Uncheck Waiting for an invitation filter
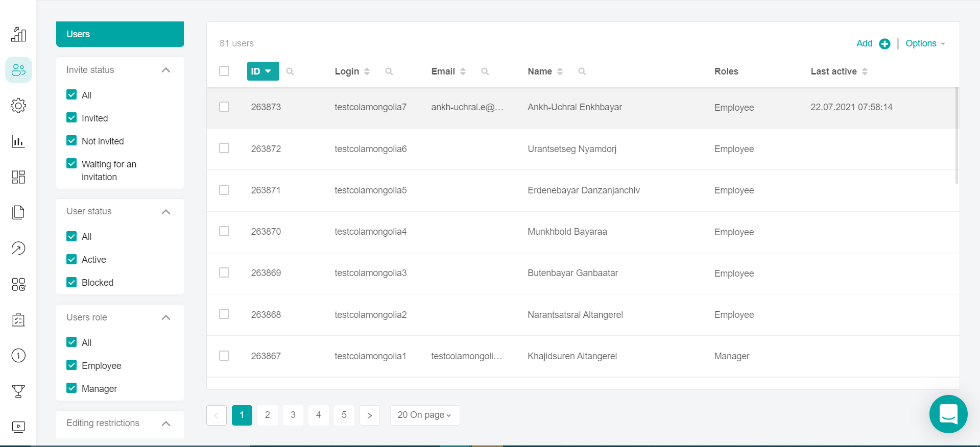The height and width of the screenshot is (447, 980). point(71,164)
